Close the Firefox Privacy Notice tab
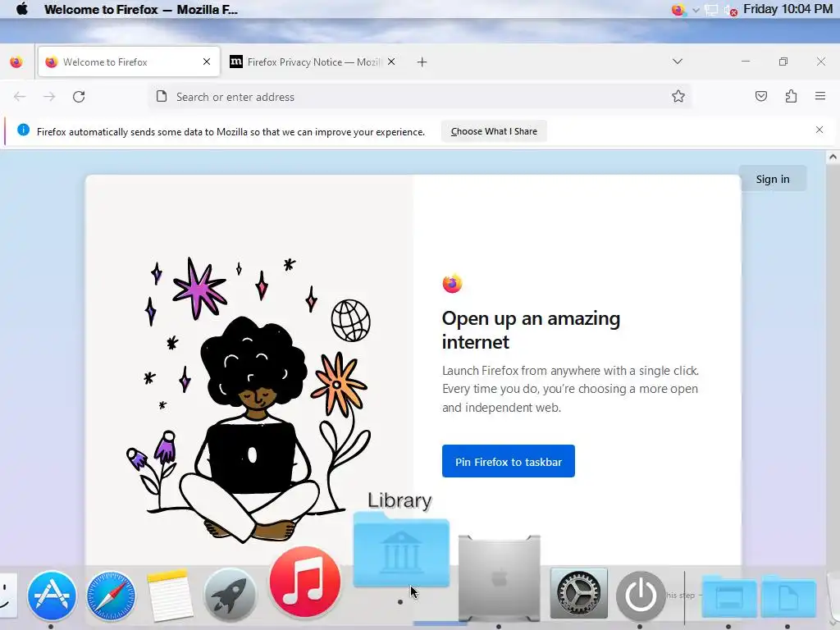The width and height of the screenshot is (840, 630). pos(391,62)
